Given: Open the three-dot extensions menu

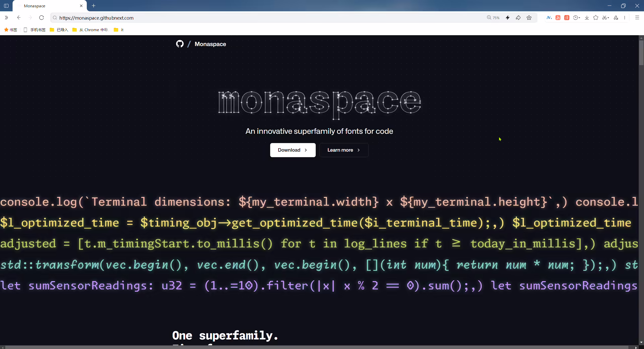Looking at the screenshot, I should [625, 18].
